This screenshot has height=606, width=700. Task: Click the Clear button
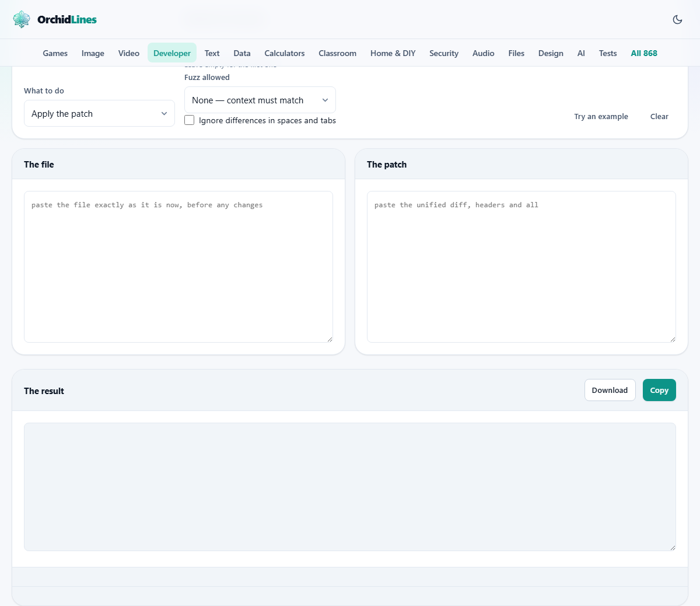(x=659, y=116)
